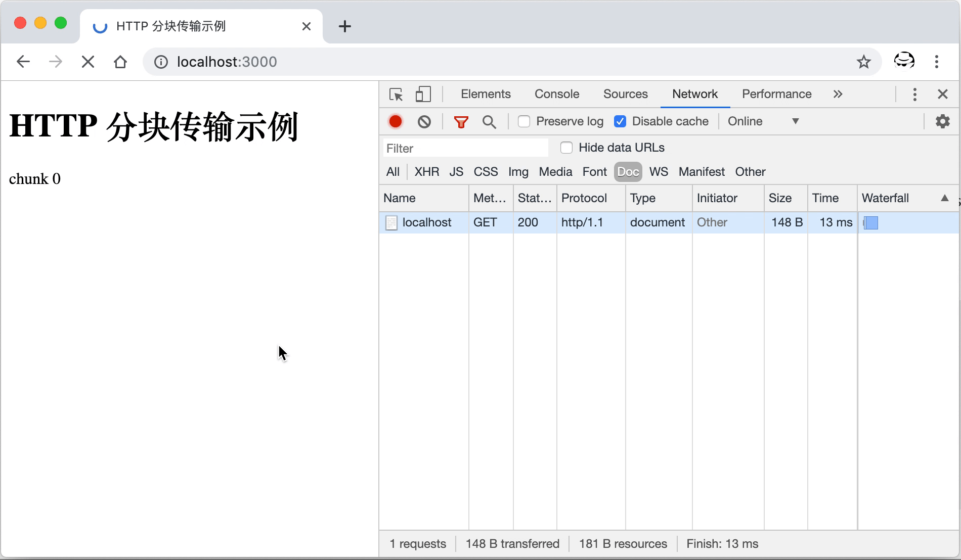This screenshot has height=560, width=961.
Task: Stop recording network log
Action: pos(396,121)
